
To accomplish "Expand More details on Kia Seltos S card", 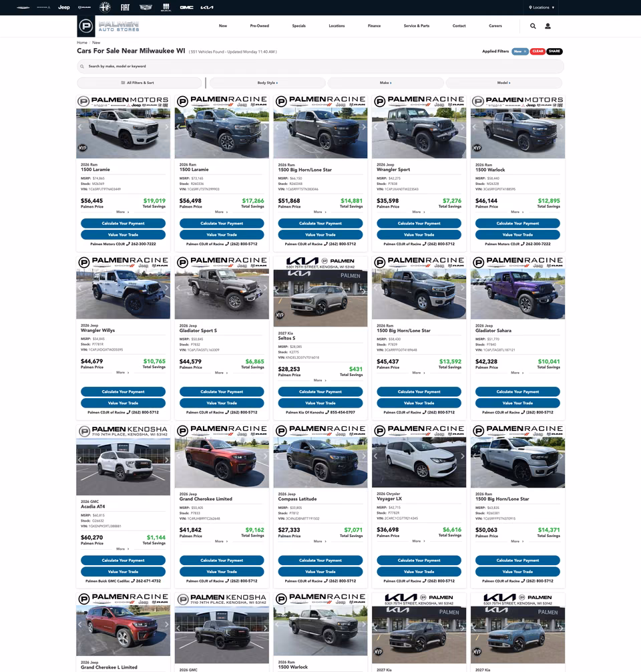I will tap(320, 380).
